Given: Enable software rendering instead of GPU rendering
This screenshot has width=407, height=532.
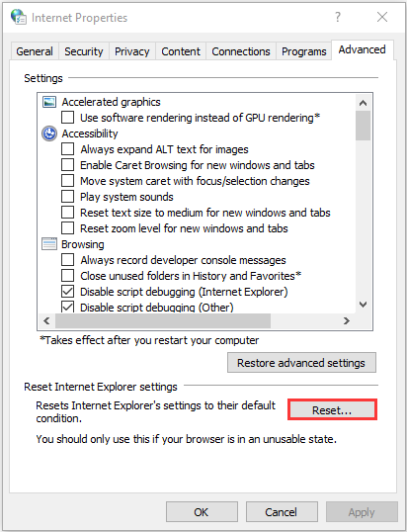Looking at the screenshot, I should tap(67, 118).
